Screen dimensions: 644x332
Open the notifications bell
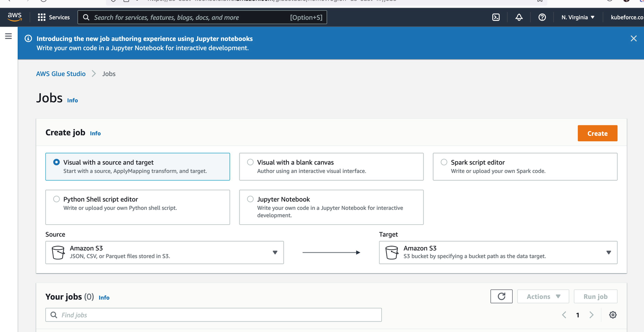(519, 17)
